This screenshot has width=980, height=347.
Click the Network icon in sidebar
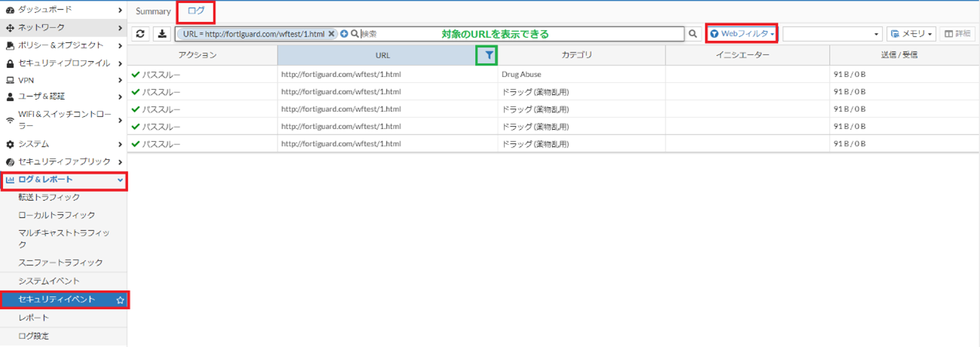click(x=10, y=28)
